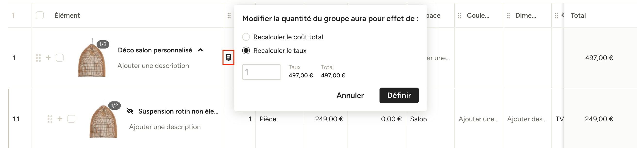
Task: Click the drag handle of row 1
Action: (38, 58)
